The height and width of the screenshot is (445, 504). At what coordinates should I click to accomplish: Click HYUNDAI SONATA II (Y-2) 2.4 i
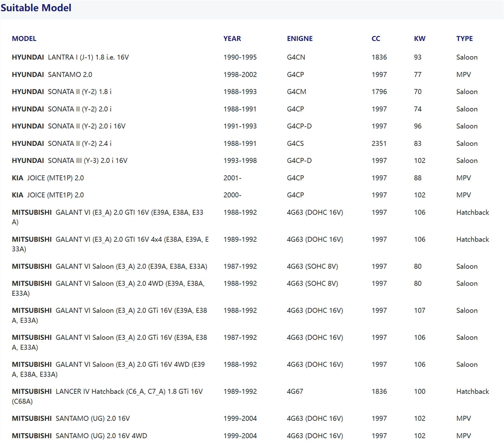62,143
